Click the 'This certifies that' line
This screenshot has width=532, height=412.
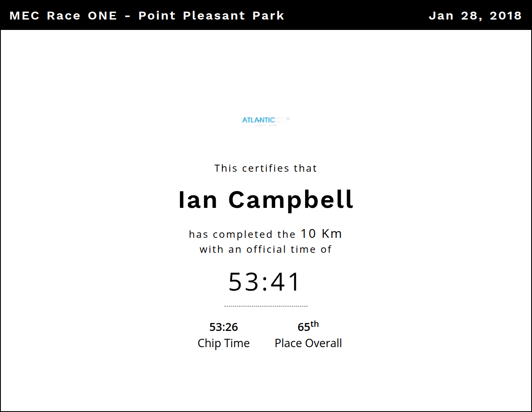click(x=266, y=168)
